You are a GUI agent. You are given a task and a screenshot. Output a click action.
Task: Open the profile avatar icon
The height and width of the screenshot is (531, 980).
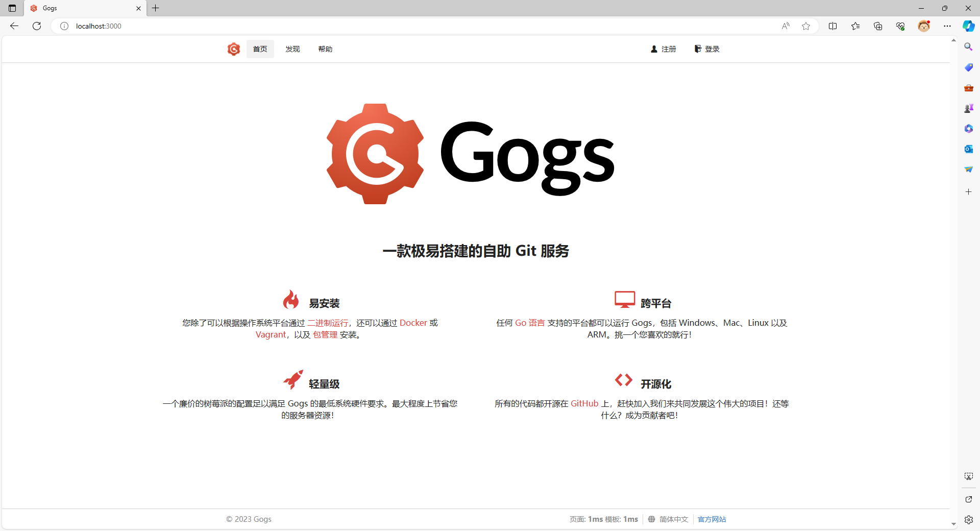click(x=924, y=26)
